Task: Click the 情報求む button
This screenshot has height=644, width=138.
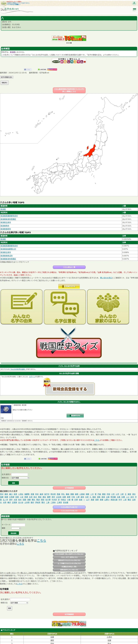Action: point(4,83)
